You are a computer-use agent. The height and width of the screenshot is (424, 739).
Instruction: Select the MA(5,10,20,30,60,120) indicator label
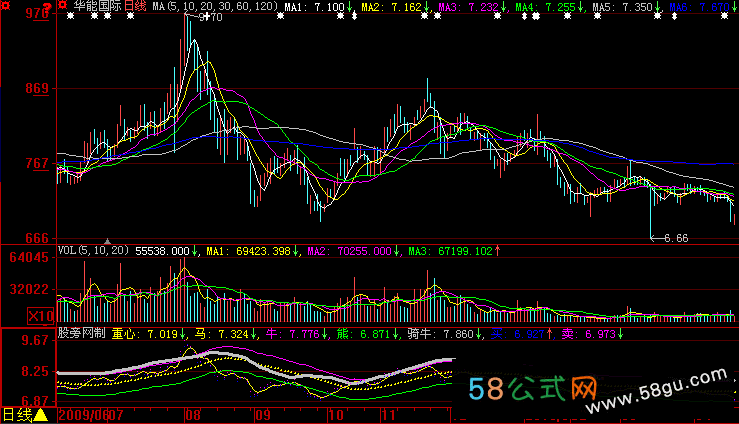(215, 6)
